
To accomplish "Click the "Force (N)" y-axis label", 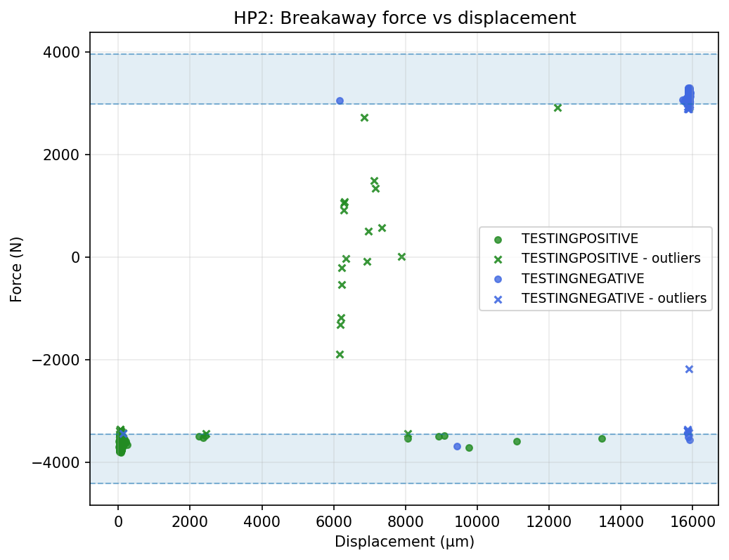I will pos(16,268).
